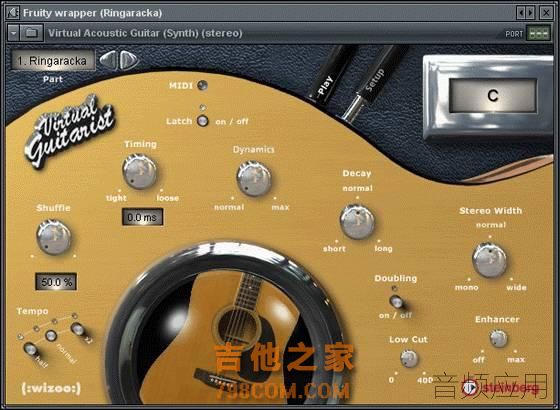Set Tempo to normal button
The height and width of the screenshot is (410, 560).
point(51,335)
